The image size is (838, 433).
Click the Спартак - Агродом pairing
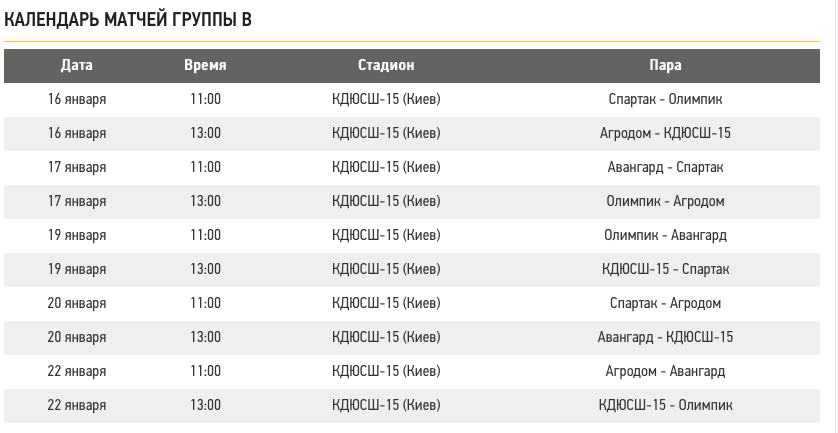tap(665, 303)
